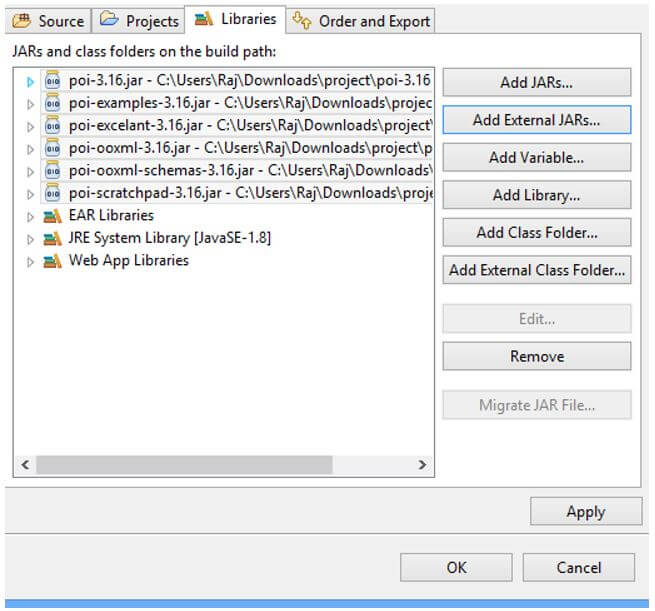The width and height of the screenshot is (655, 611).
Task: Remove the selected JAR entries
Action: tap(537, 356)
